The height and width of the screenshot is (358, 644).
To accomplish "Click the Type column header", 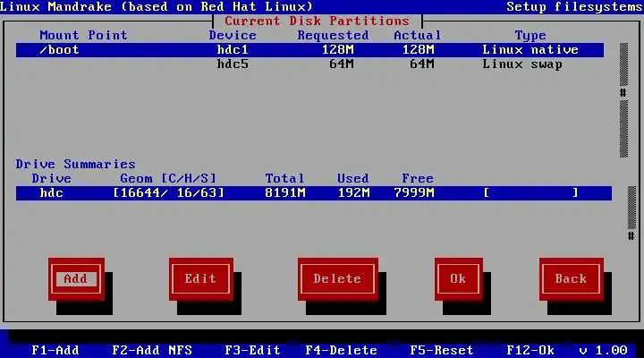I will coord(530,36).
